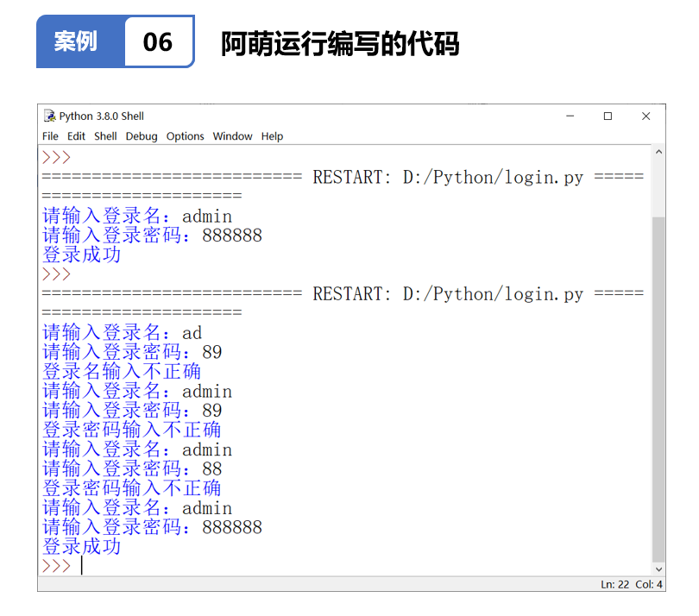Click the '登录名输入不正确' output line
The width and height of the screenshot is (699, 616).
coord(122,371)
